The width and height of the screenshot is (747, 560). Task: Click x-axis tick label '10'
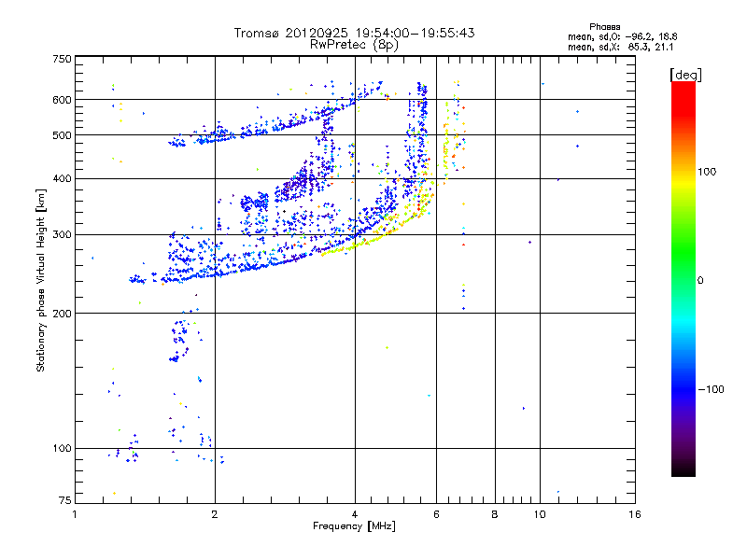[x=540, y=514]
